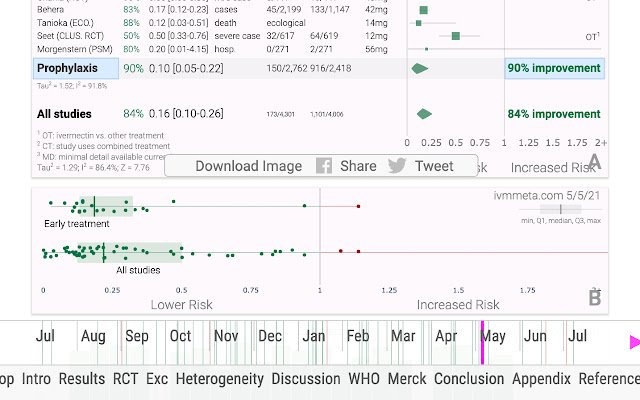Open the Prophylaxis study group link

click(x=76, y=68)
